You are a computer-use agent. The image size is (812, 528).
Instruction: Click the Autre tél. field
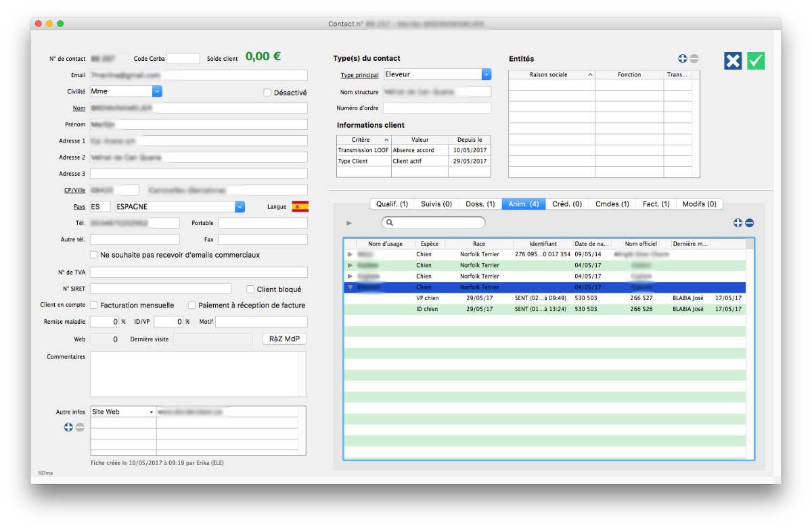[x=135, y=239]
